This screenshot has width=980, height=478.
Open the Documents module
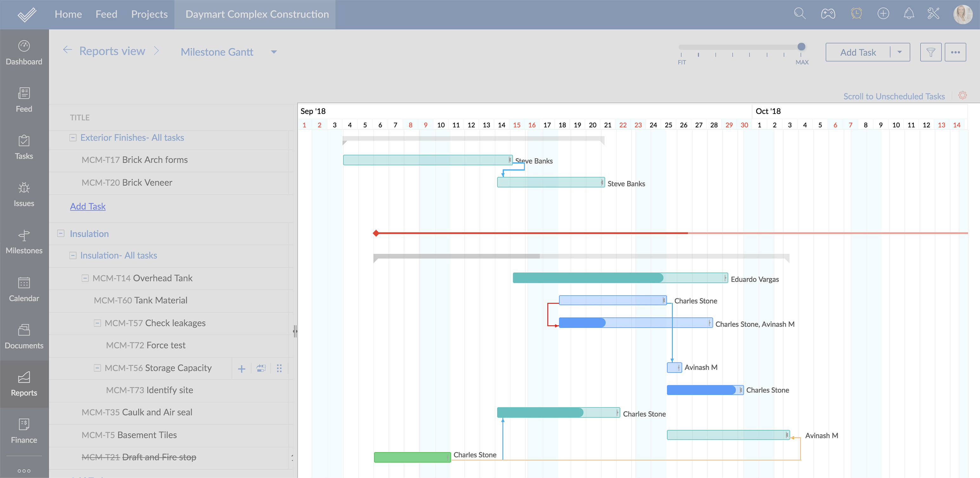tap(24, 336)
